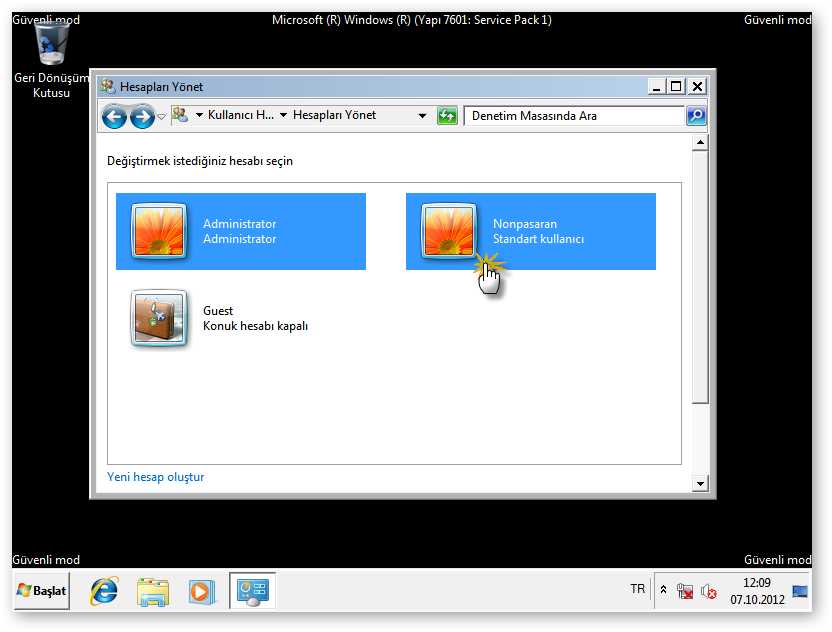This screenshot has width=832, height=632.
Task: Minimize the Hesapları Yönet window
Action: click(656, 86)
